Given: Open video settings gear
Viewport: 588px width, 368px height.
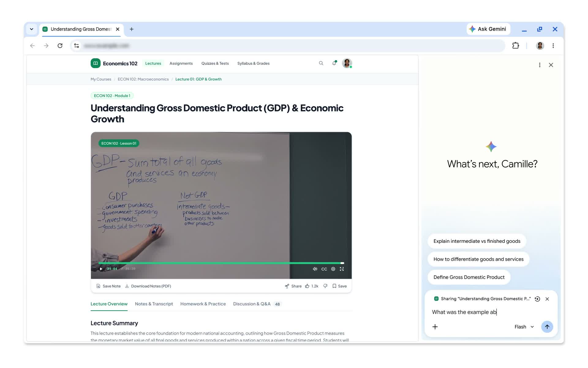Looking at the screenshot, I should [333, 269].
